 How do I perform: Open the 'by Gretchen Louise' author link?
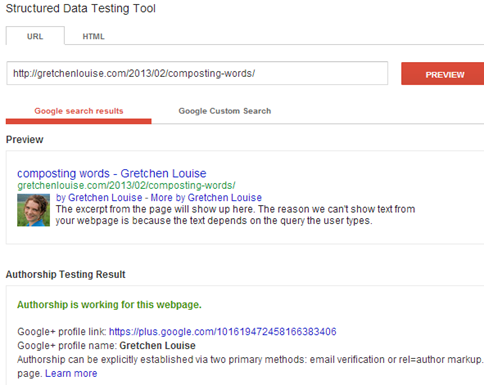click(x=99, y=198)
